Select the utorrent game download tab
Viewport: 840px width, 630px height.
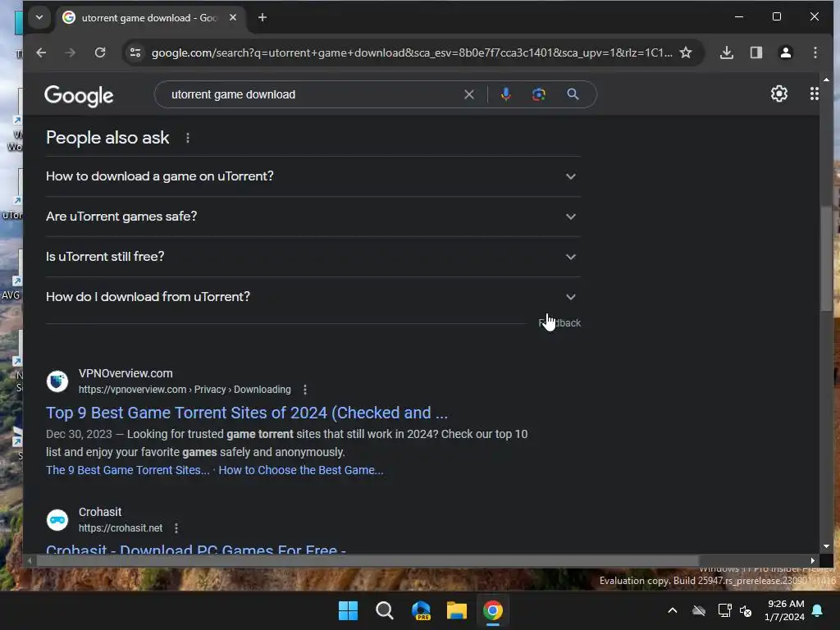(149, 18)
